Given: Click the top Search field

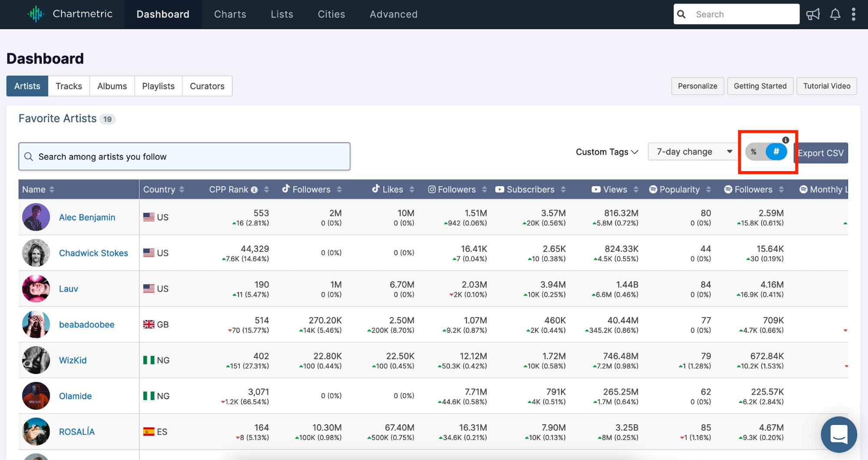Looking at the screenshot, I should (x=736, y=14).
